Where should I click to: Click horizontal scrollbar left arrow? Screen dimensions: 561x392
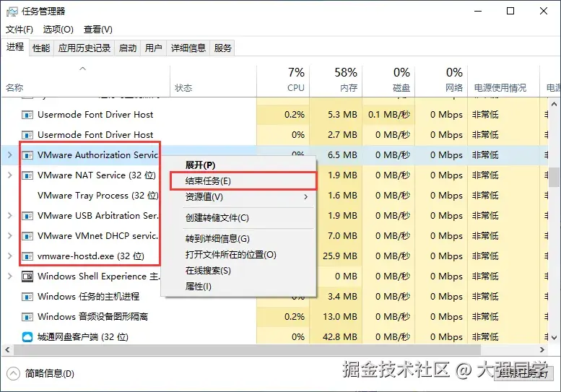(x=7, y=350)
